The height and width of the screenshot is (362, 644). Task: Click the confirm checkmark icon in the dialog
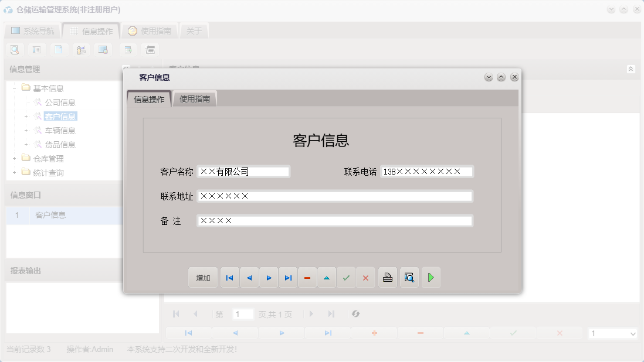pyautogui.click(x=346, y=277)
